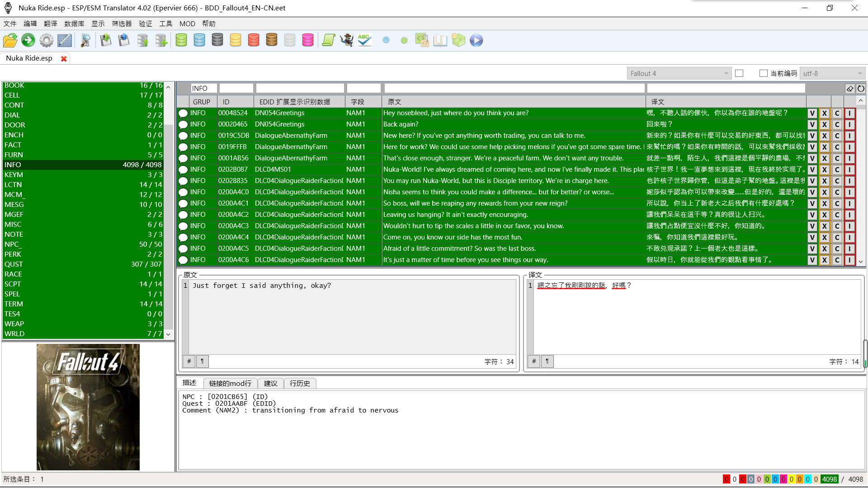Switch to the 链接的mod行 tab
Viewport: 868px width, 488px height.
coord(230,383)
